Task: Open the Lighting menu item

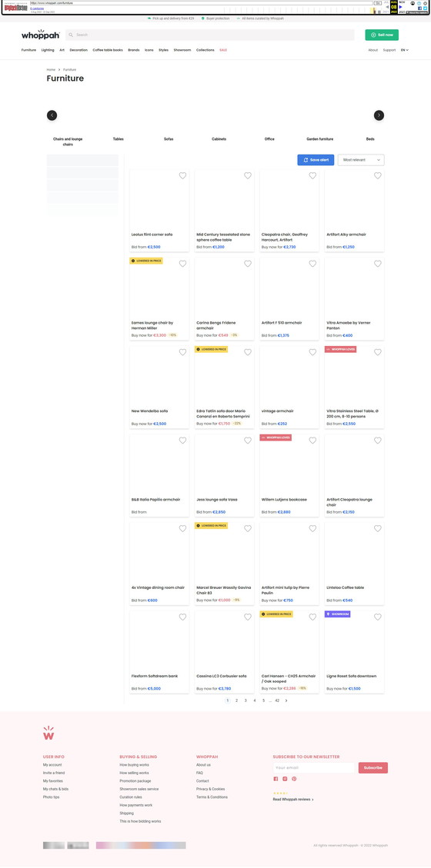Action: [48, 50]
